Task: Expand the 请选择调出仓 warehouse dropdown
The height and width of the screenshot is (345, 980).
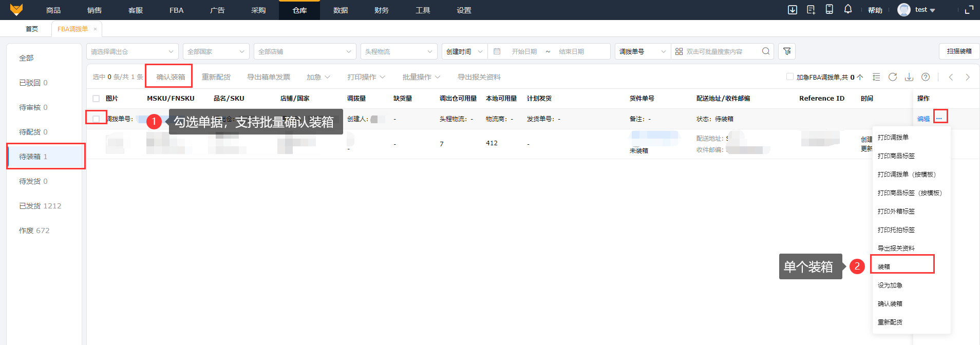Action: tap(132, 51)
